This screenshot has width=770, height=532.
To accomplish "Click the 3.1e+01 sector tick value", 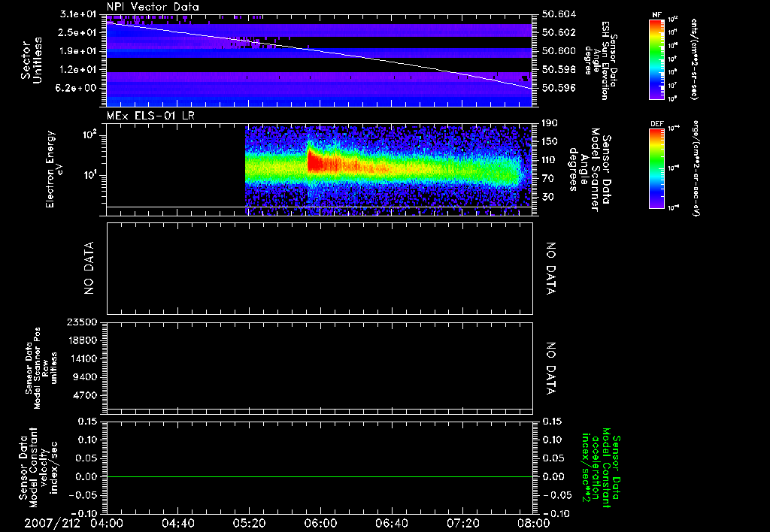I will [x=78, y=14].
